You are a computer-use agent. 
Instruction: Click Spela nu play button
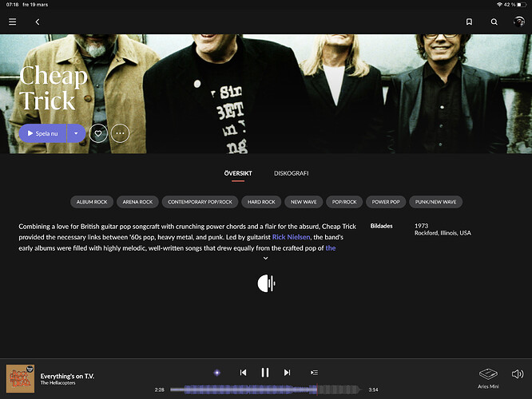[43, 133]
